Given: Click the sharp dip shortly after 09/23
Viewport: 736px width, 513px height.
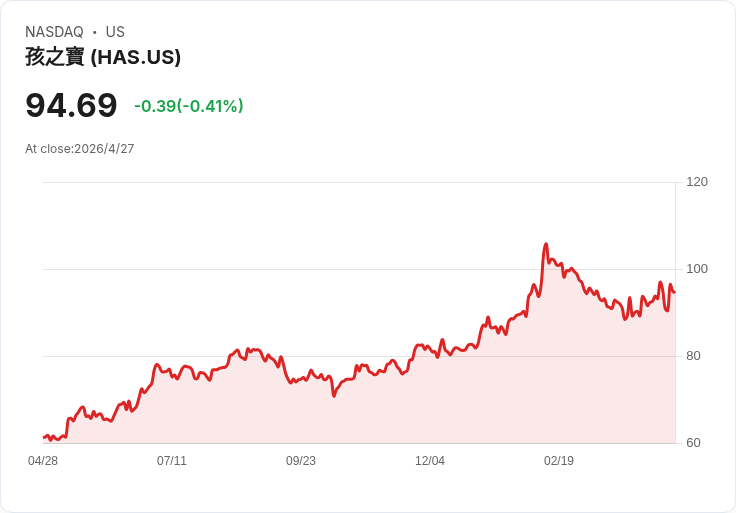Looking at the screenshot, I should click(x=334, y=396).
